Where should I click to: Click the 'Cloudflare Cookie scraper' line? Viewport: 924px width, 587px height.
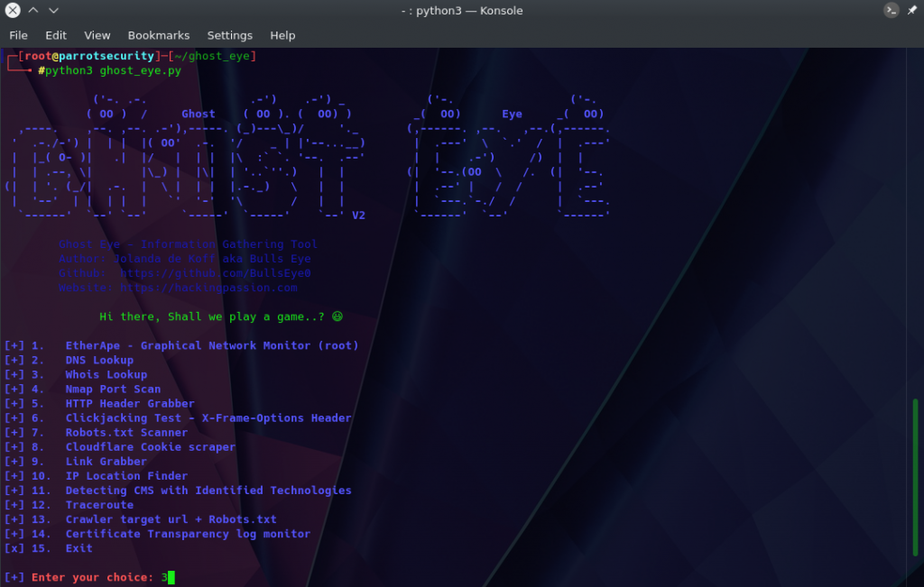click(x=120, y=447)
